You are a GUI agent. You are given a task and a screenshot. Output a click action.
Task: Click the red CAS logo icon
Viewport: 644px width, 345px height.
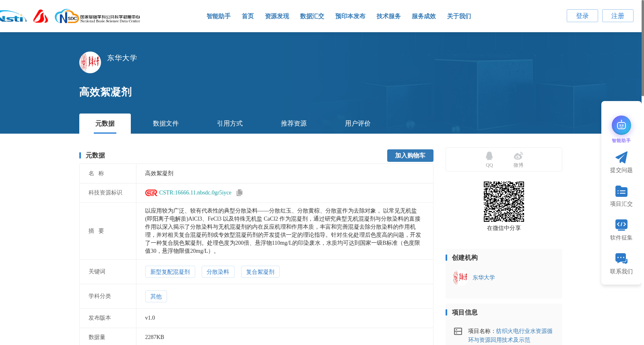(41, 16)
